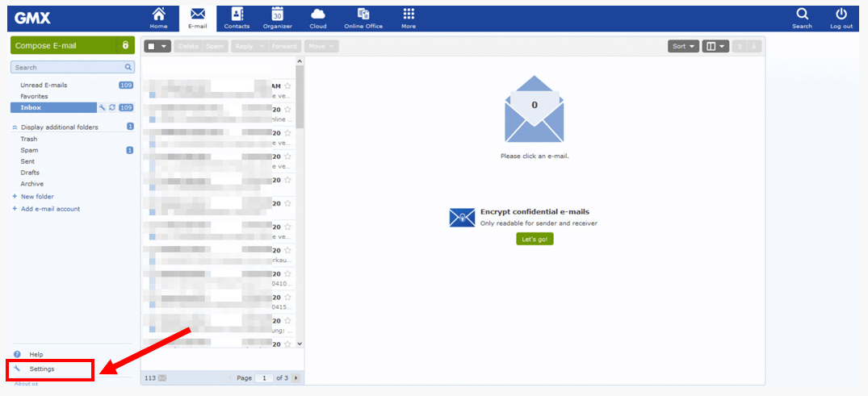Open the Trash folder
868x396 pixels.
click(x=29, y=140)
